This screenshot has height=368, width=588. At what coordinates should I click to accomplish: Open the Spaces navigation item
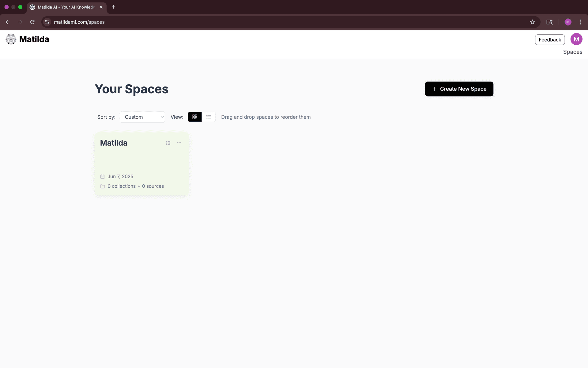pos(572,52)
